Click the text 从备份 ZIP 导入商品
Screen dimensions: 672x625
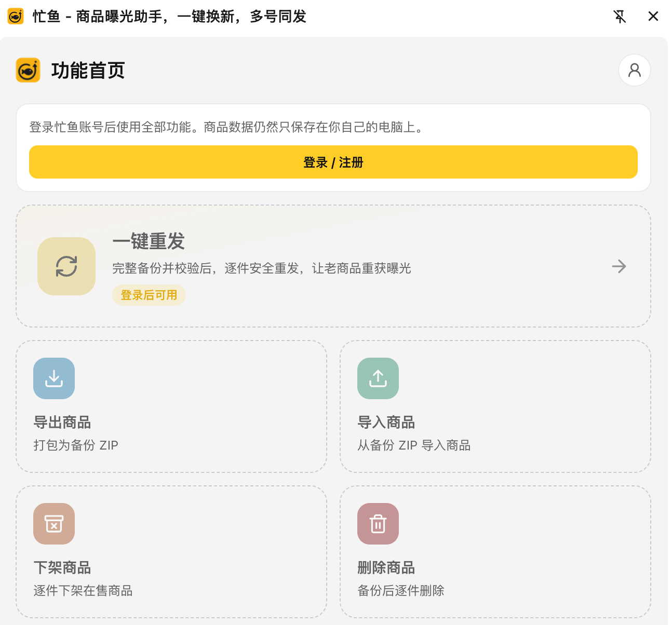click(x=414, y=445)
